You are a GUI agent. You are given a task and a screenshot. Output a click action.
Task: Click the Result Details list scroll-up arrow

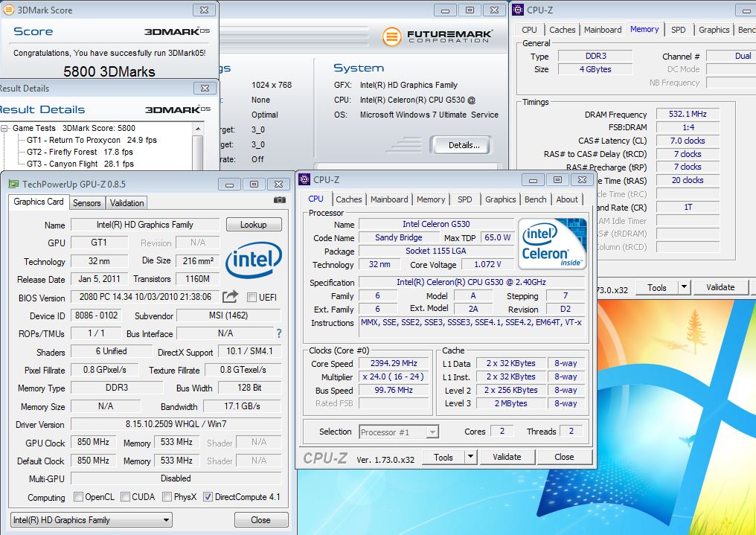[x=198, y=129]
